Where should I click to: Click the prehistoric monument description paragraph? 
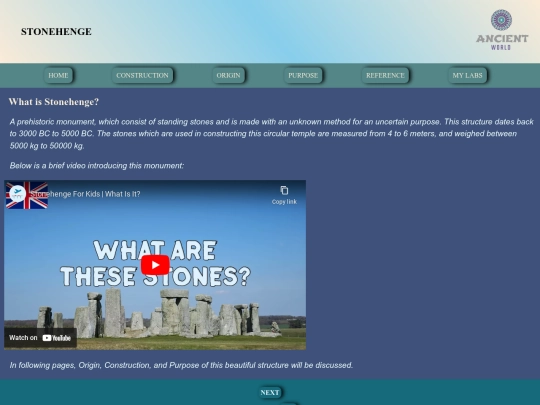[271, 134]
